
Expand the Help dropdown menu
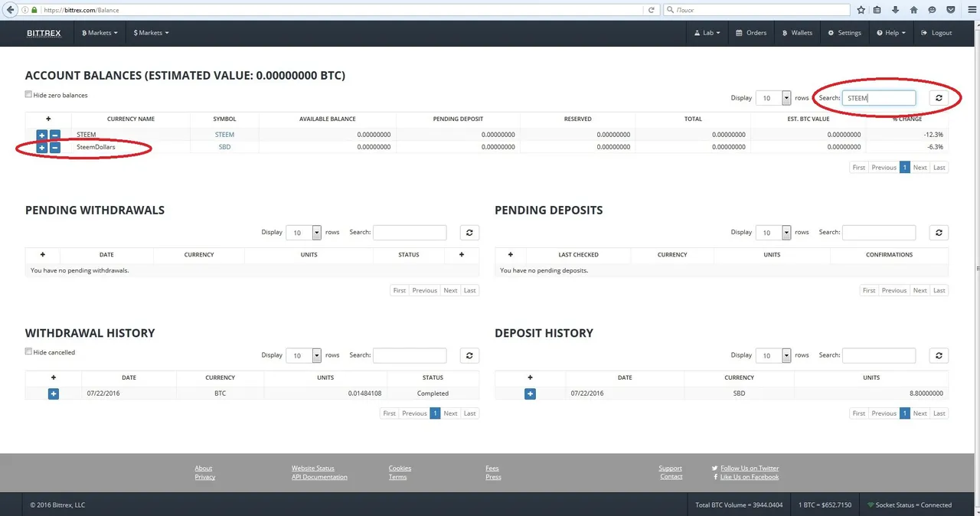pos(891,33)
